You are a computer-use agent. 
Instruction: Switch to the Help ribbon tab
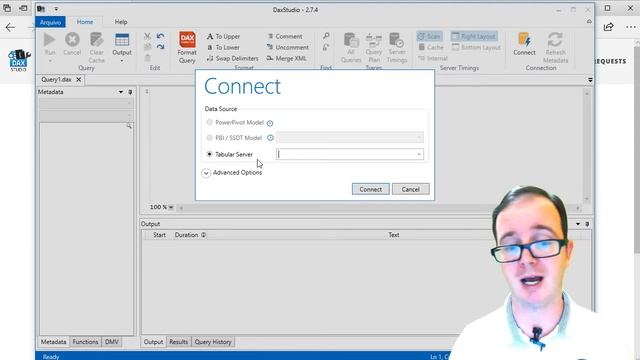[x=121, y=22]
